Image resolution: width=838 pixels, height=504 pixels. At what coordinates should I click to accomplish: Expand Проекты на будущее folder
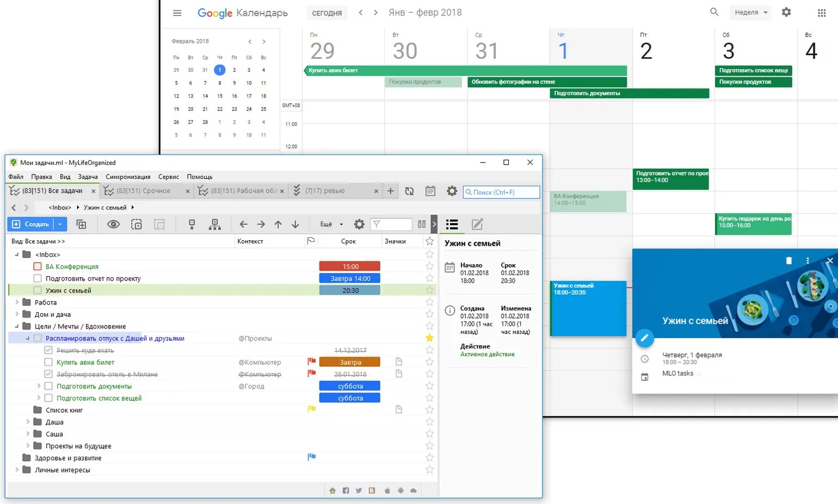[28, 446]
